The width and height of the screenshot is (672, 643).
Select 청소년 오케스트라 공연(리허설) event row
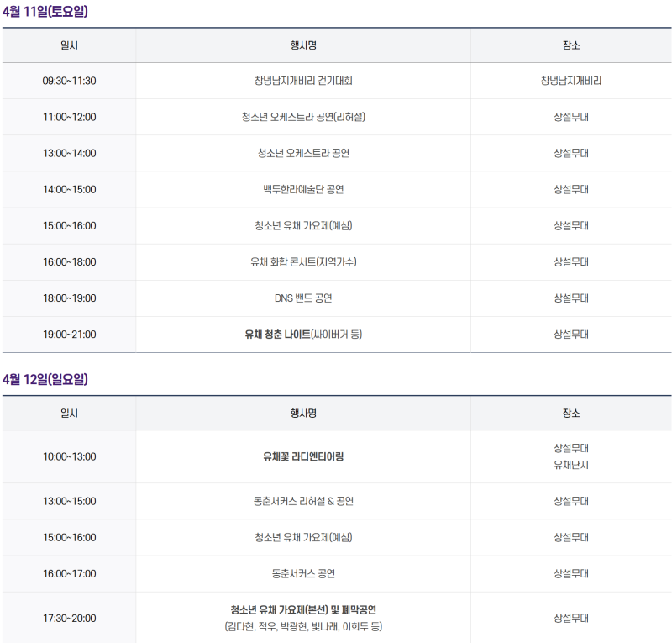303,118
